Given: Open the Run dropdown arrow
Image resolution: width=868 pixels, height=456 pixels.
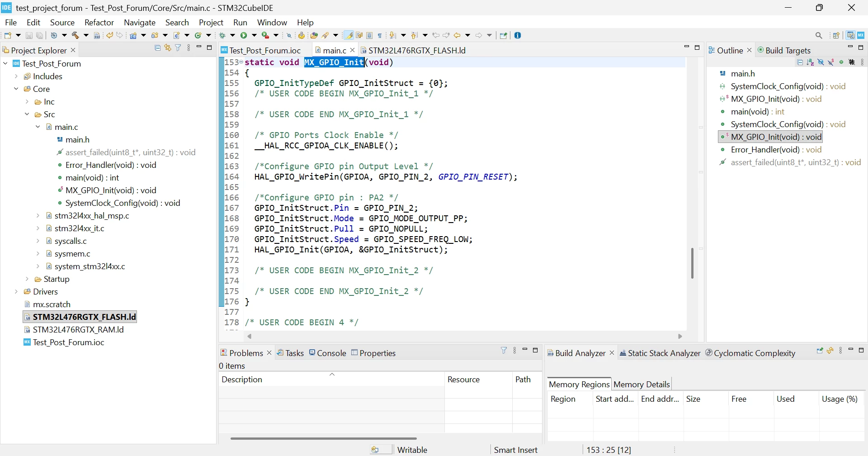Looking at the screenshot, I should pos(254,35).
